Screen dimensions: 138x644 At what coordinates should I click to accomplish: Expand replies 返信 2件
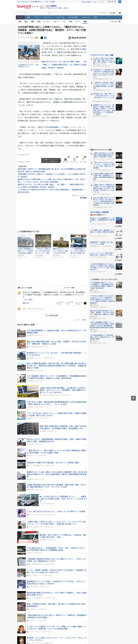26,303
